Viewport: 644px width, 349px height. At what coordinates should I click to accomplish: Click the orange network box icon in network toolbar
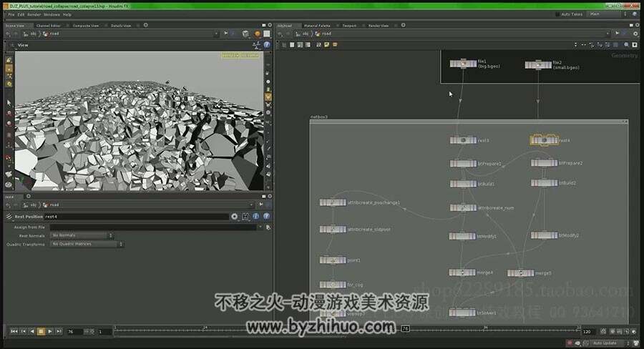pos(335,44)
